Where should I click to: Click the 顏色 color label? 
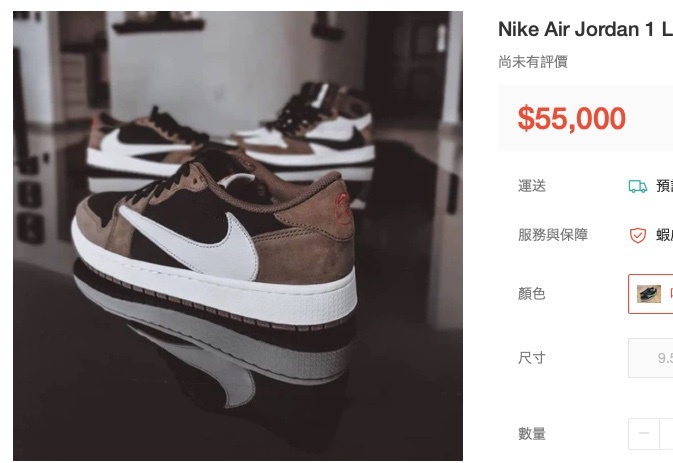click(532, 294)
